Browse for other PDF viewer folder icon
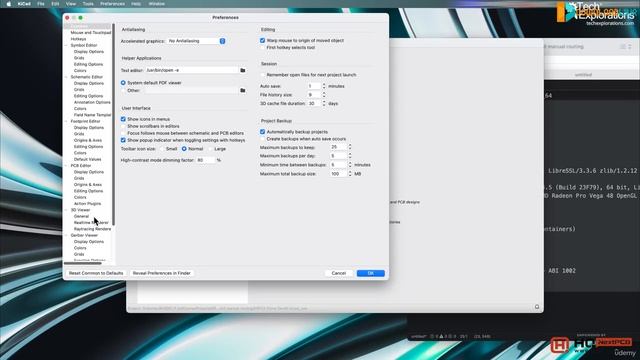Viewport: 640px width, 360px height. coord(242,90)
